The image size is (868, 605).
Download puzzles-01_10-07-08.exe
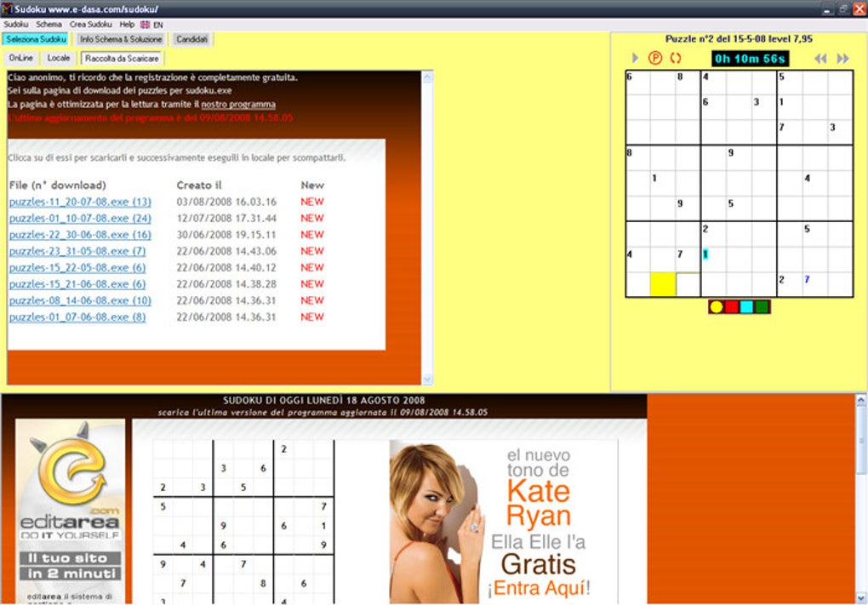pos(80,218)
